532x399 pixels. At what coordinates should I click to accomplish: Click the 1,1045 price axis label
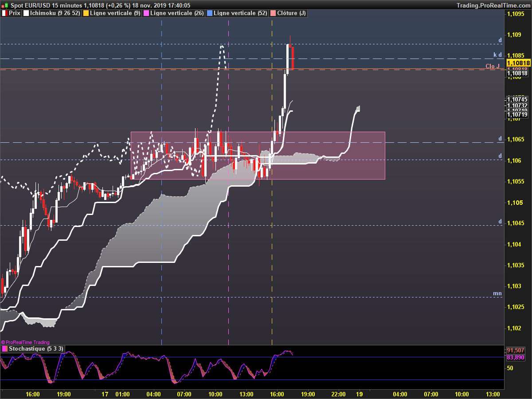[515, 223]
